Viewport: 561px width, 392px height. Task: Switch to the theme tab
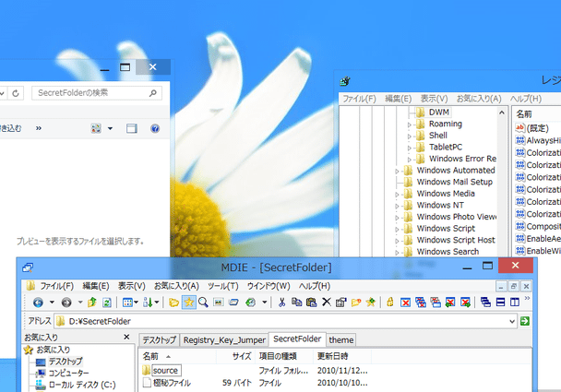pos(341,339)
